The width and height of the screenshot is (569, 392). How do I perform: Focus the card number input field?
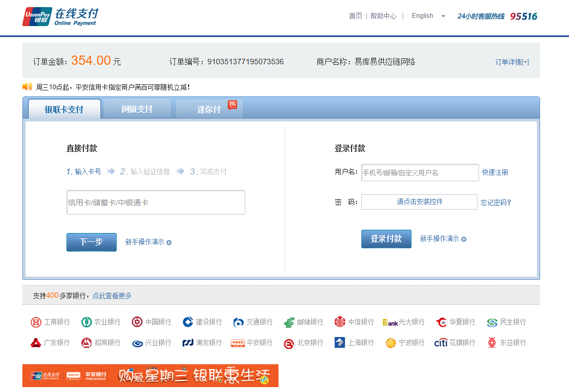(x=156, y=203)
